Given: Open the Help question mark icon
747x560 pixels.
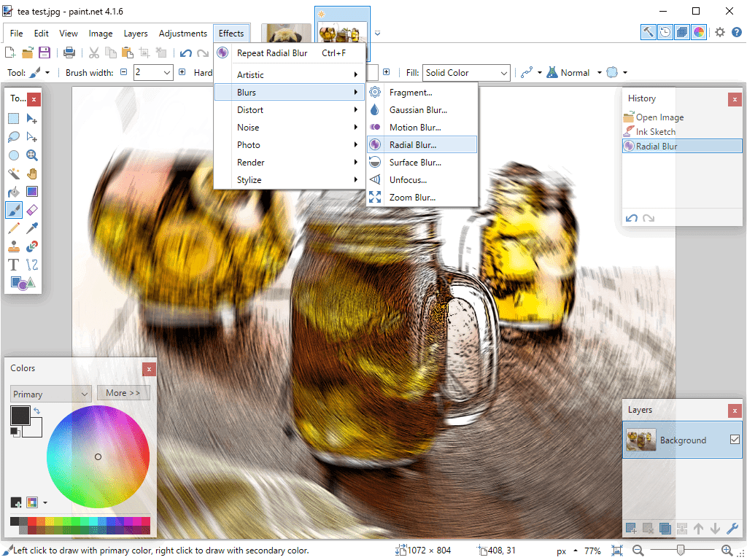Looking at the screenshot, I should click(737, 32).
